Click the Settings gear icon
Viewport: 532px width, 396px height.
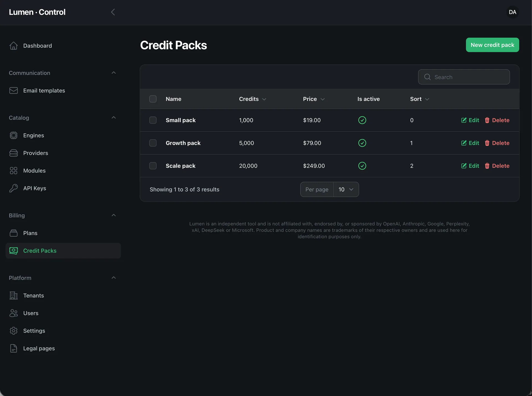(13, 331)
